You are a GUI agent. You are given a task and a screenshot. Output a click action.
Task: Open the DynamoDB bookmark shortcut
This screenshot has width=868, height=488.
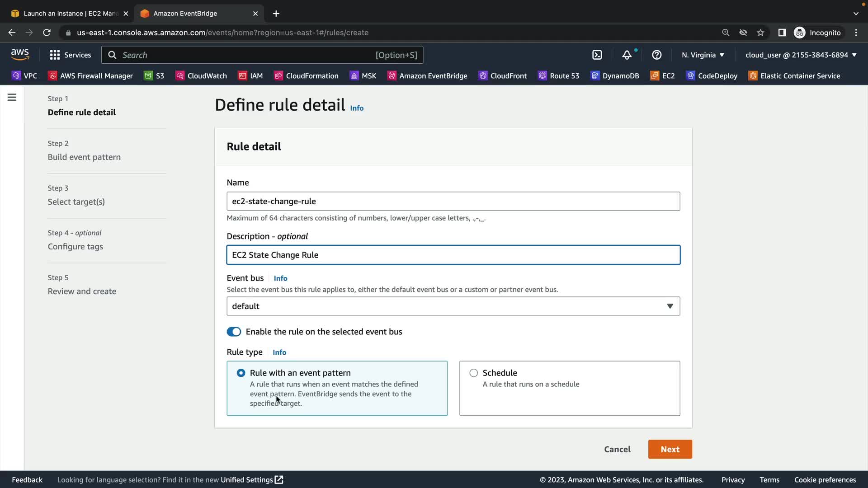(x=615, y=76)
